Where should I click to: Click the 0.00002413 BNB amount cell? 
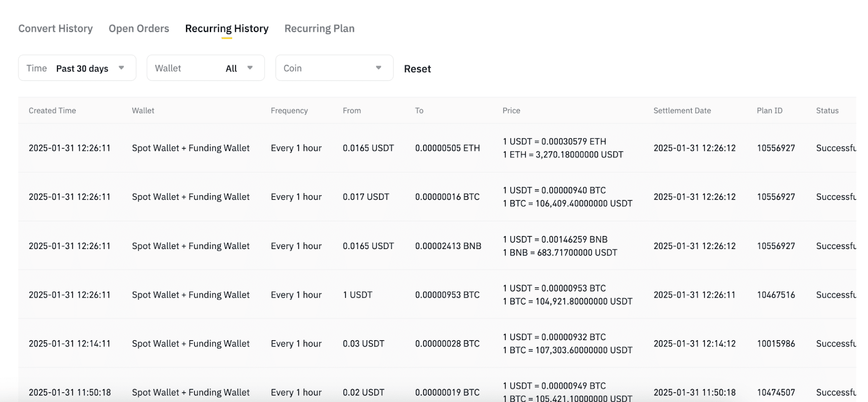click(x=448, y=246)
